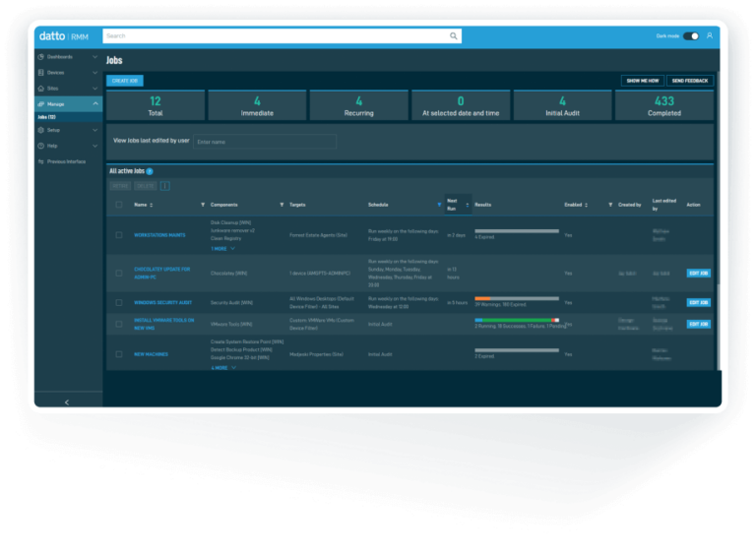Screen dimensions: 756x554
Task: Sort by Next Run column arrows
Action: (x=468, y=206)
